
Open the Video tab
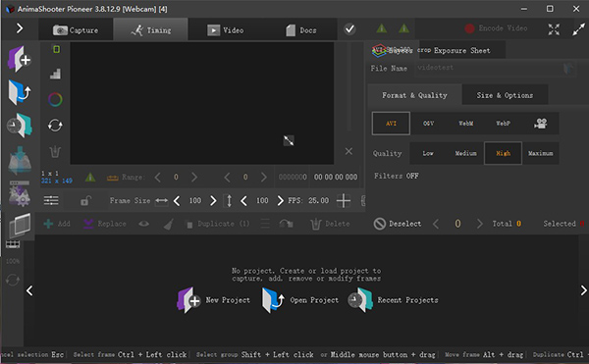(x=226, y=30)
